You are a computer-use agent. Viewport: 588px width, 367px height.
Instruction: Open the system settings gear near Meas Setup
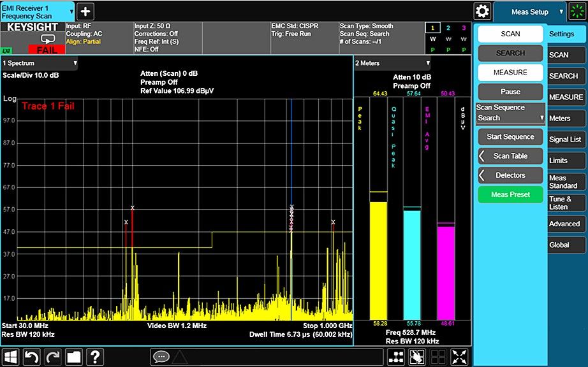click(x=482, y=11)
